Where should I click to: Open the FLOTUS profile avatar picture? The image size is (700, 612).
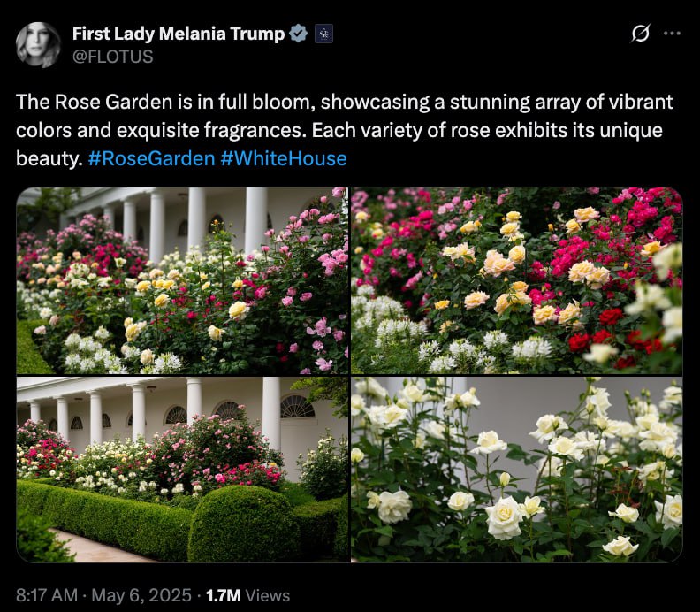(x=38, y=45)
